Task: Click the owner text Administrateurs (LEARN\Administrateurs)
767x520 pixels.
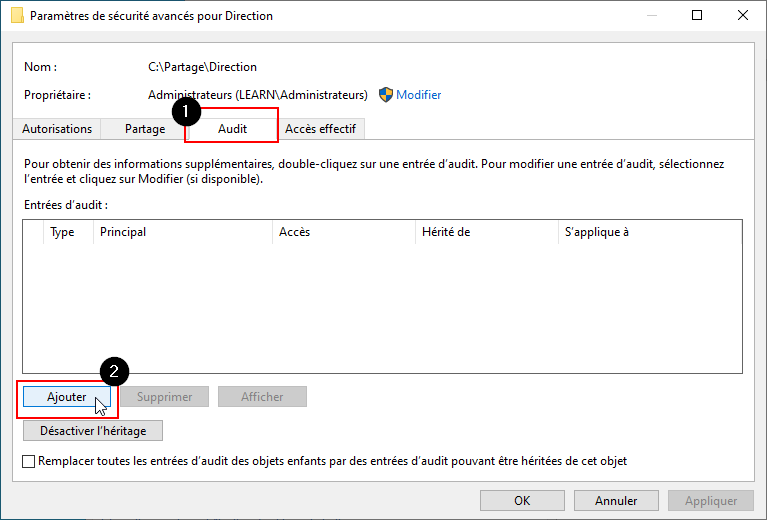Action: 258,95
